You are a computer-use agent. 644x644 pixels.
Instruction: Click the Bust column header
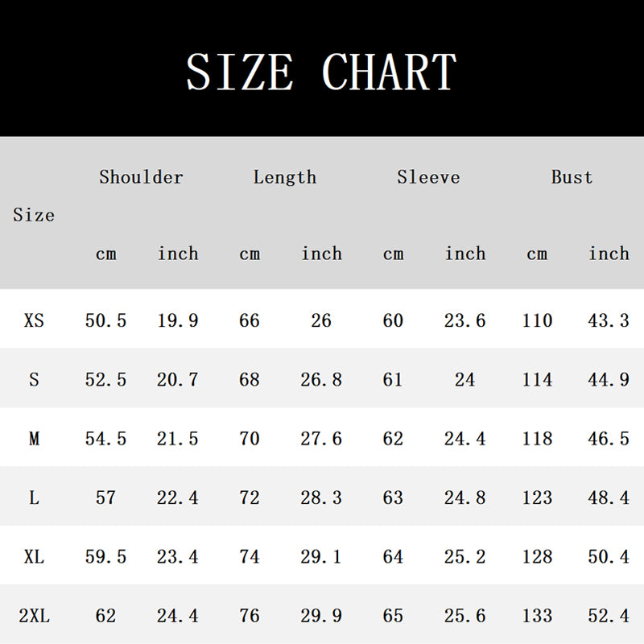572,177
